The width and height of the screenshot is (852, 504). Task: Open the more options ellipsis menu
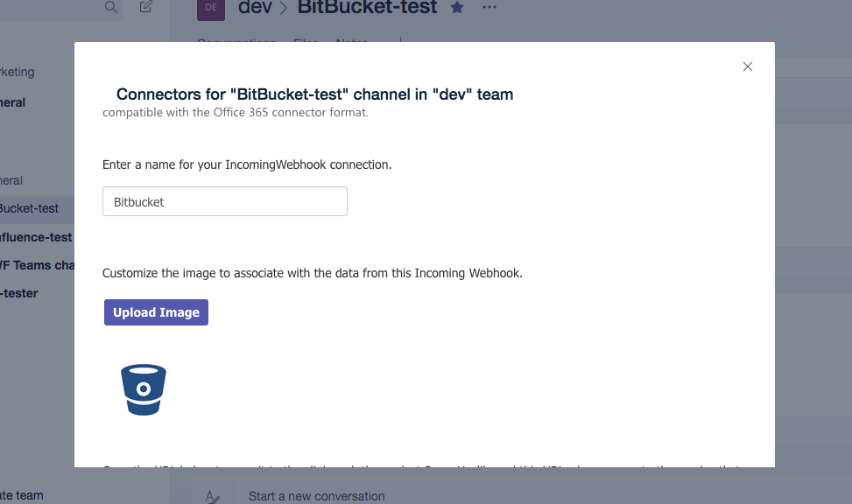(x=489, y=8)
